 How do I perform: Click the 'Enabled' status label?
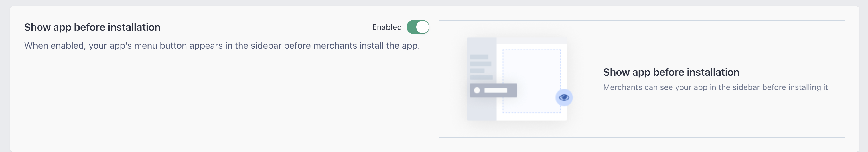[387, 27]
